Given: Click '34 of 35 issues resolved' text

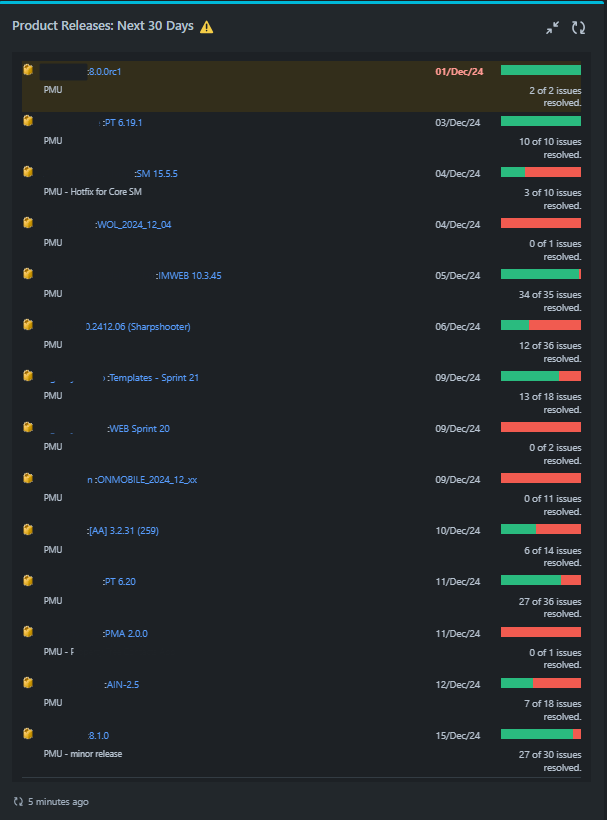Looking at the screenshot, I should tap(550, 301).
